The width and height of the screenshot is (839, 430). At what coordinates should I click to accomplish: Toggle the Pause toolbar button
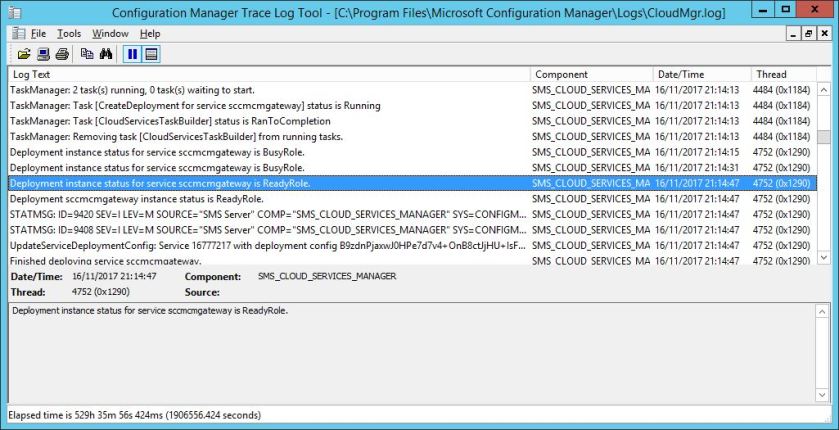click(132, 54)
